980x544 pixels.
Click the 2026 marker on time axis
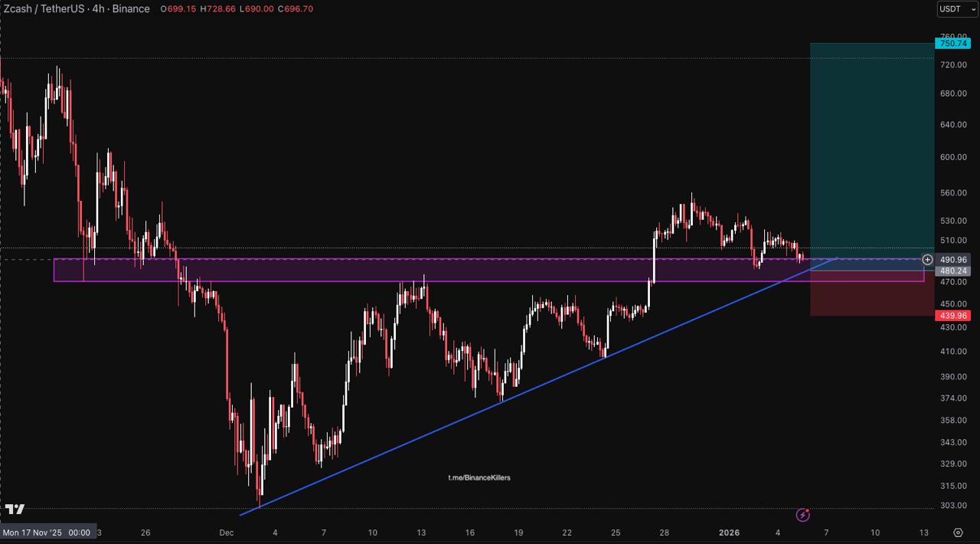pos(729,533)
